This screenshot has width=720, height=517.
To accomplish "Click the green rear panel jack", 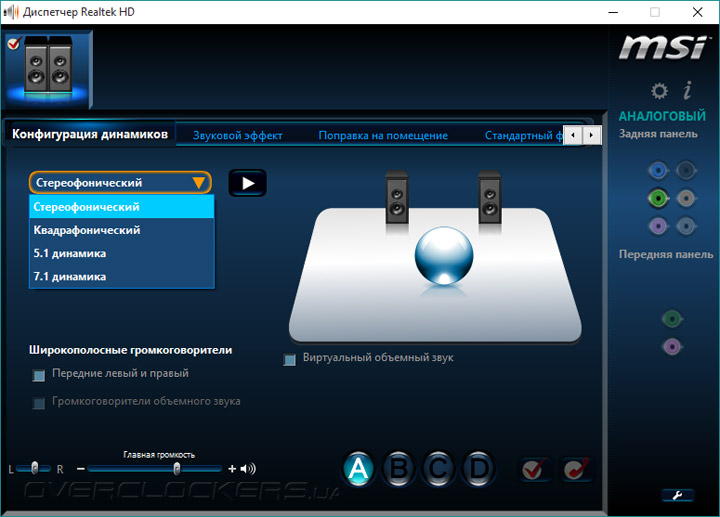I will pos(658,198).
